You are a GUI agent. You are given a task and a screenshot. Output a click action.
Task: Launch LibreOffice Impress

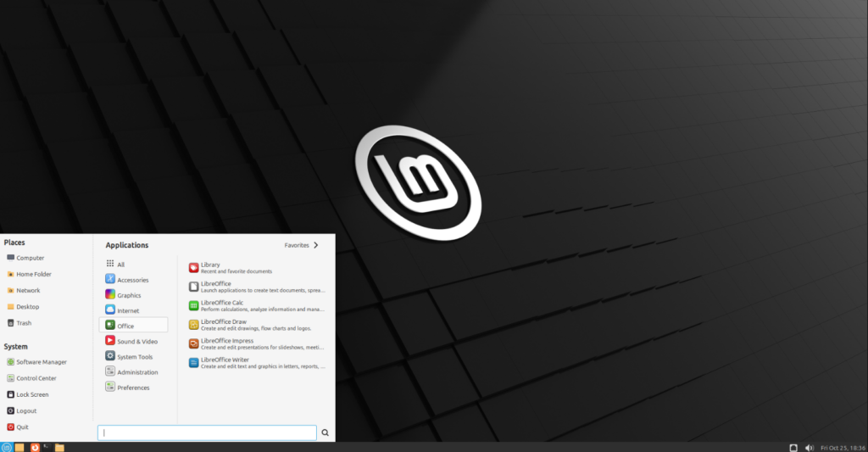[257, 344]
